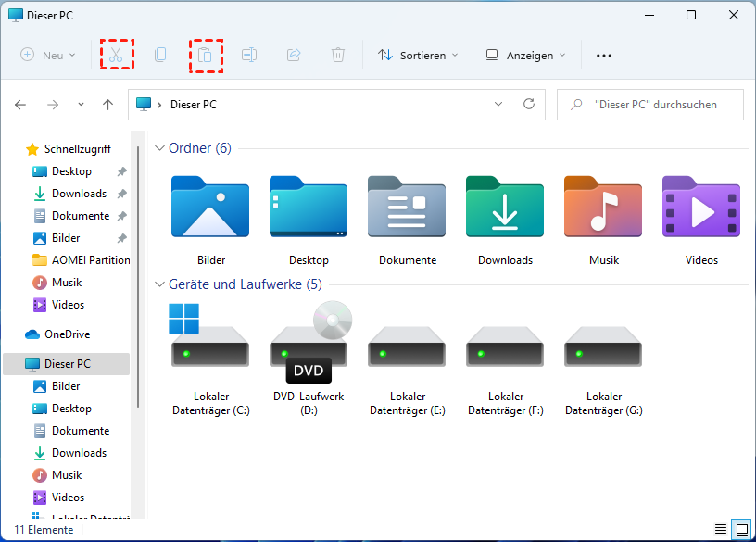
Task: Click the refresh button in address bar
Action: pyautogui.click(x=529, y=104)
